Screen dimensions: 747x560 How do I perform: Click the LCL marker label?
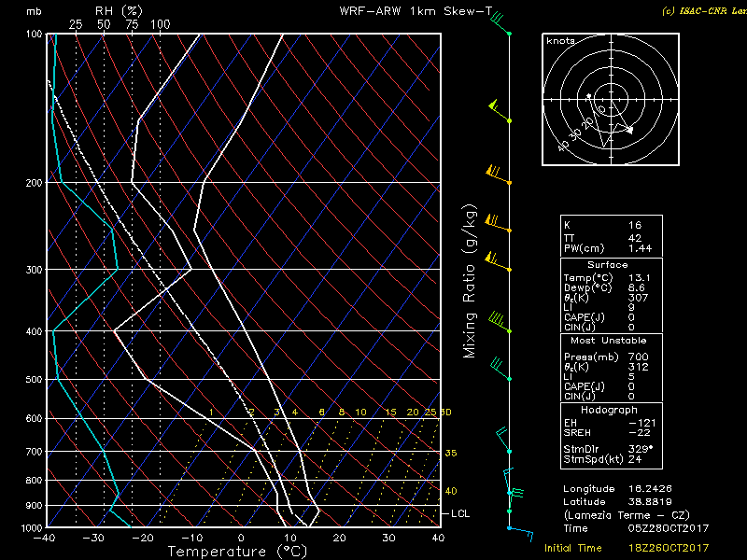pos(460,514)
